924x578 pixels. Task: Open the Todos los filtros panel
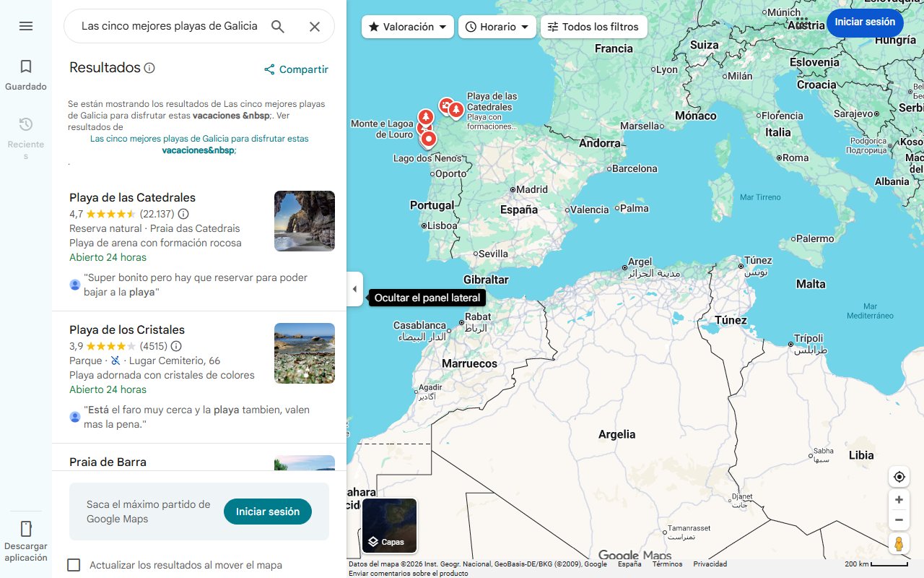pos(593,26)
